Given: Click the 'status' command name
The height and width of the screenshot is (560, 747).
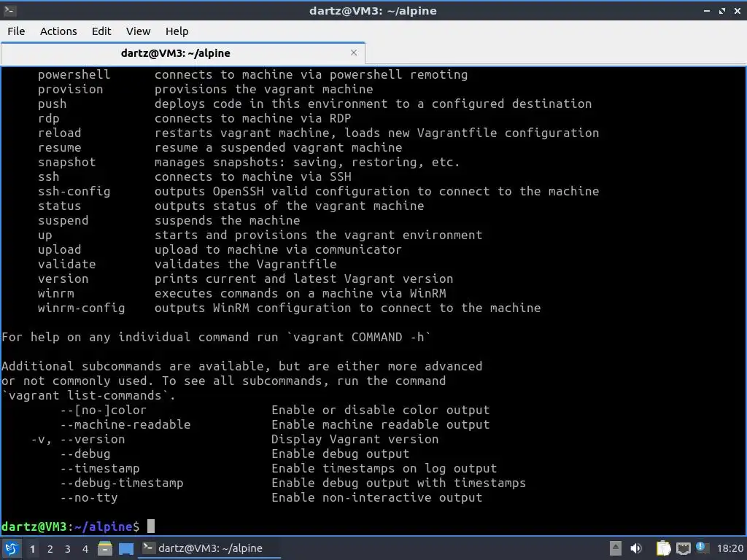Looking at the screenshot, I should pyautogui.click(x=60, y=206).
